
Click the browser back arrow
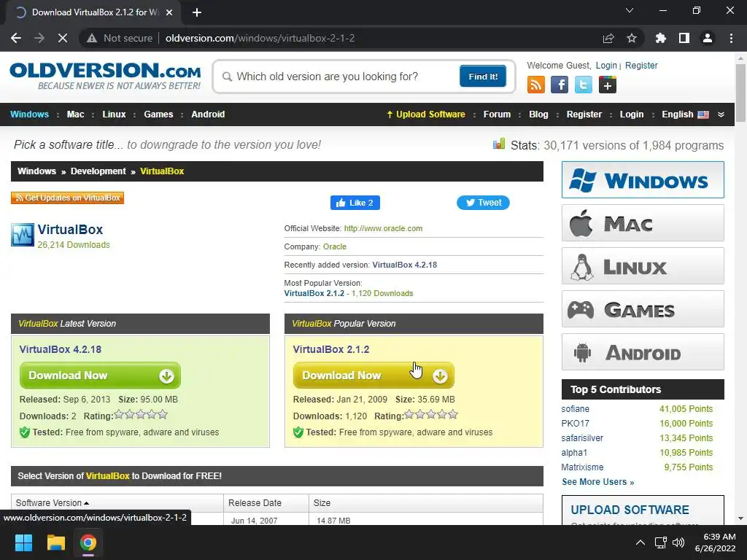pyautogui.click(x=16, y=38)
